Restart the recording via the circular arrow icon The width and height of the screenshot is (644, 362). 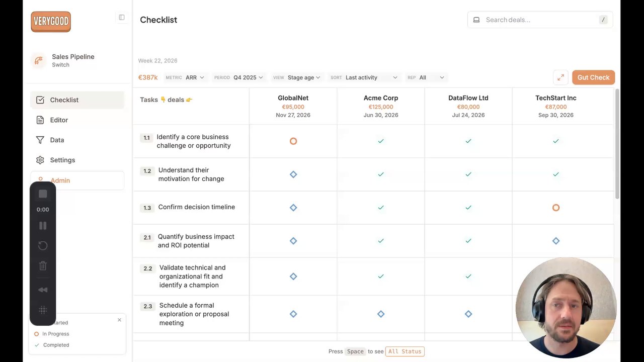pyautogui.click(x=43, y=246)
